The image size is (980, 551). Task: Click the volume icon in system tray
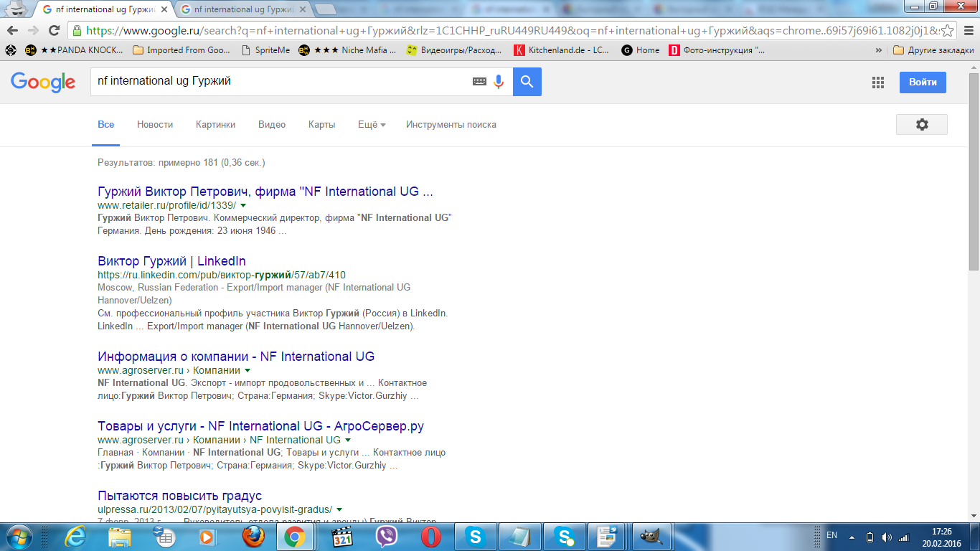click(887, 537)
